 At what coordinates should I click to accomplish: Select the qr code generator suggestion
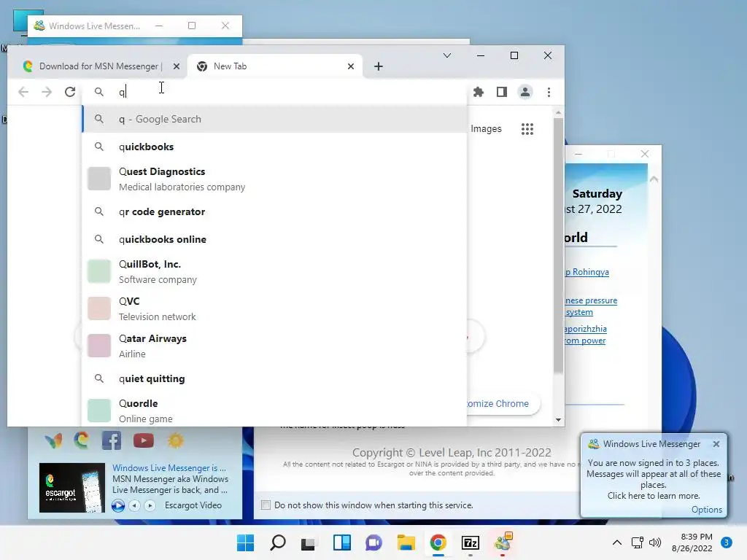click(274, 211)
